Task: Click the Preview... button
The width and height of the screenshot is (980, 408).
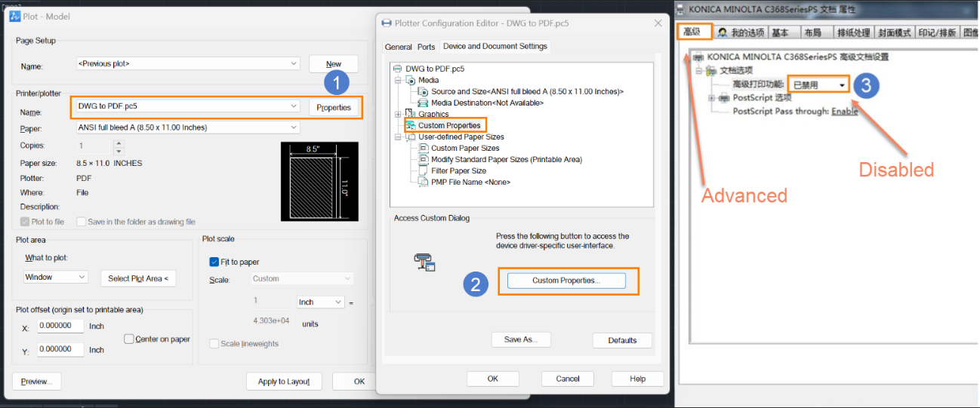Action: click(37, 382)
